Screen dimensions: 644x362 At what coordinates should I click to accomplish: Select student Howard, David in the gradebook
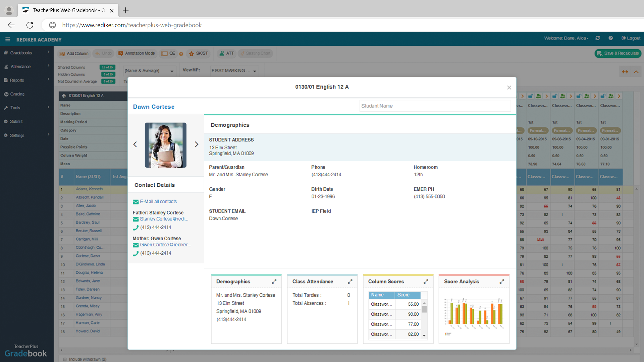tap(88, 331)
